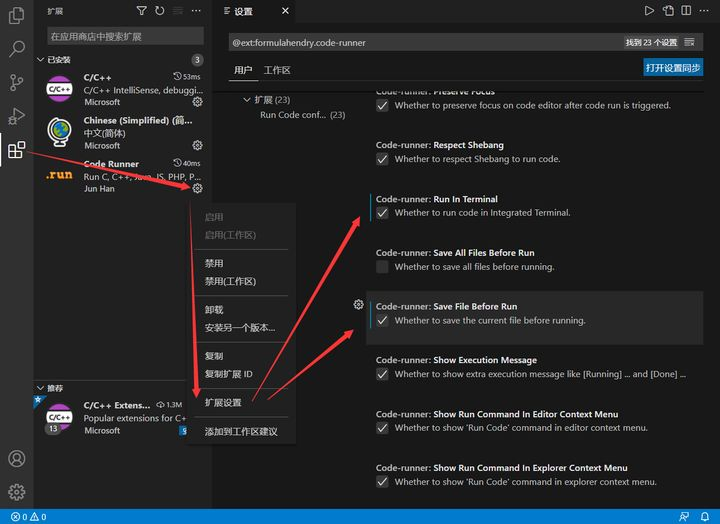Switch to the 工作区 settings tab
The image size is (720, 524).
[x=277, y=70]
